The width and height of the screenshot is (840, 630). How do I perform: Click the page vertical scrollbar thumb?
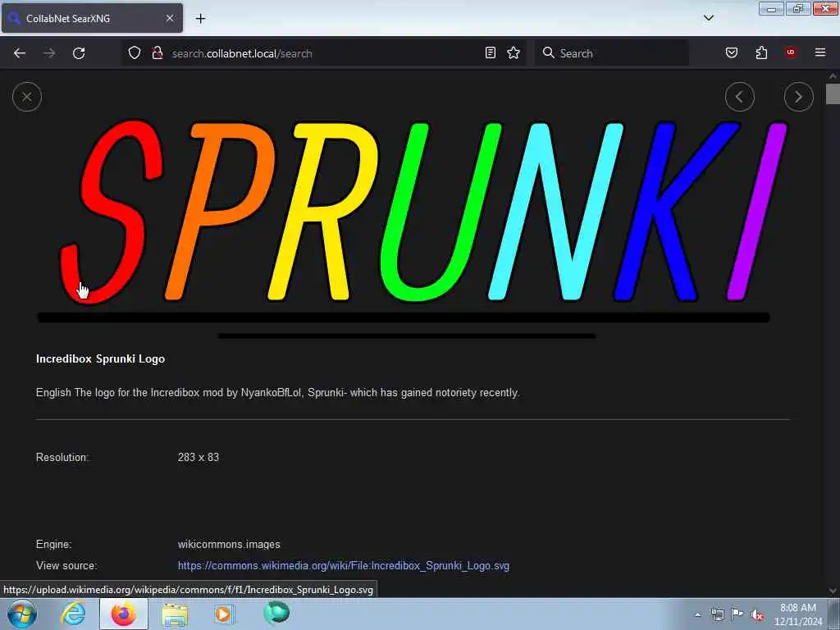click(833, 94)
